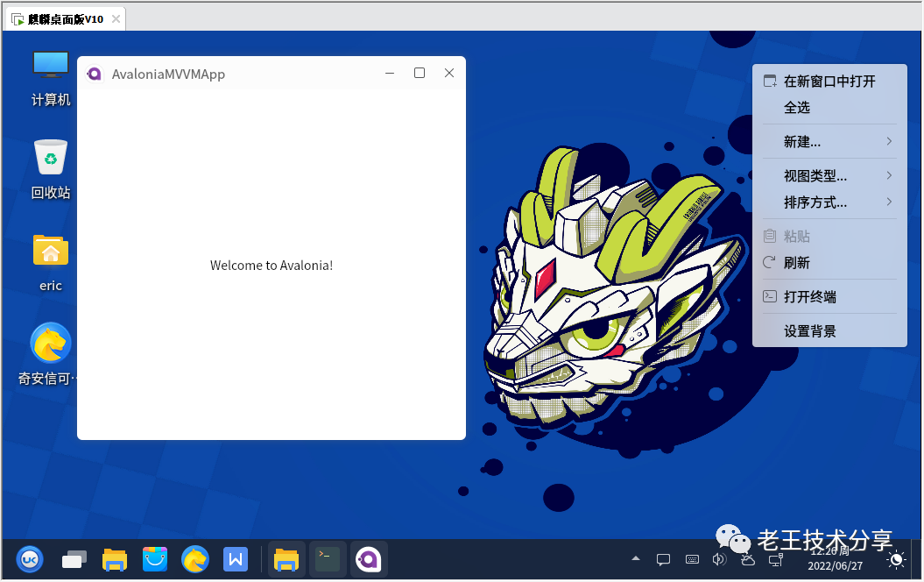Viewport: 924px width, 582px height.
Task: Minimize the AvaloniaMVVMApp window
Action: (x=390, y=73)
